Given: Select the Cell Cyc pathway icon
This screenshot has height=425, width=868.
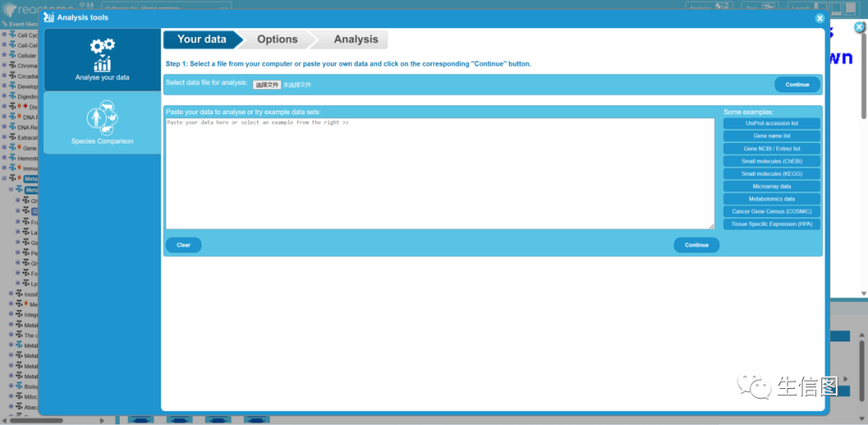Looking at the screenshot, I should point(12,35).
